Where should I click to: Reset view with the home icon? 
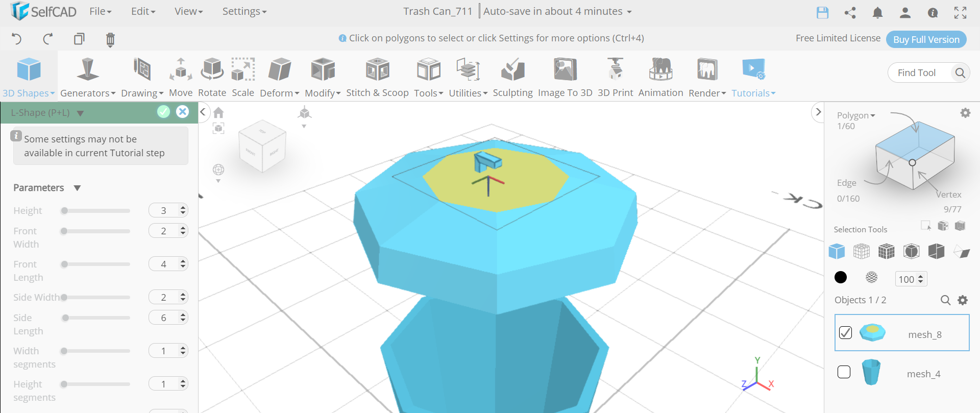tap(218, 112)
